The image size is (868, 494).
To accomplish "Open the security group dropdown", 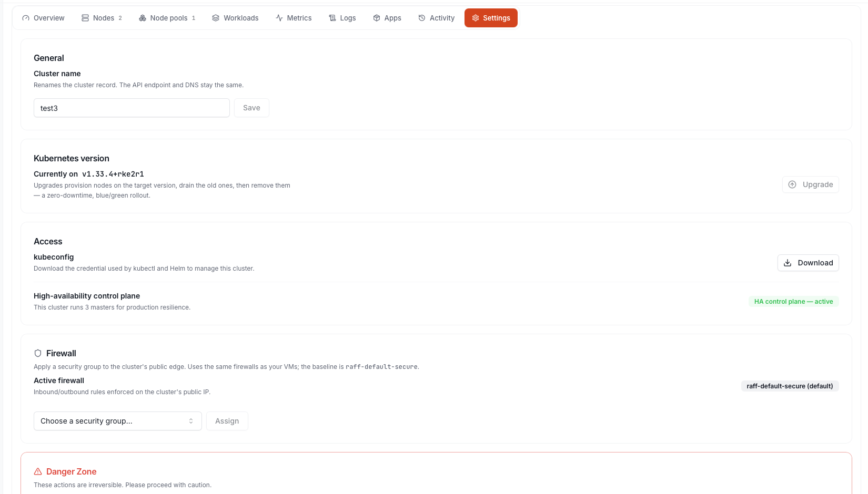I will 118,421.
